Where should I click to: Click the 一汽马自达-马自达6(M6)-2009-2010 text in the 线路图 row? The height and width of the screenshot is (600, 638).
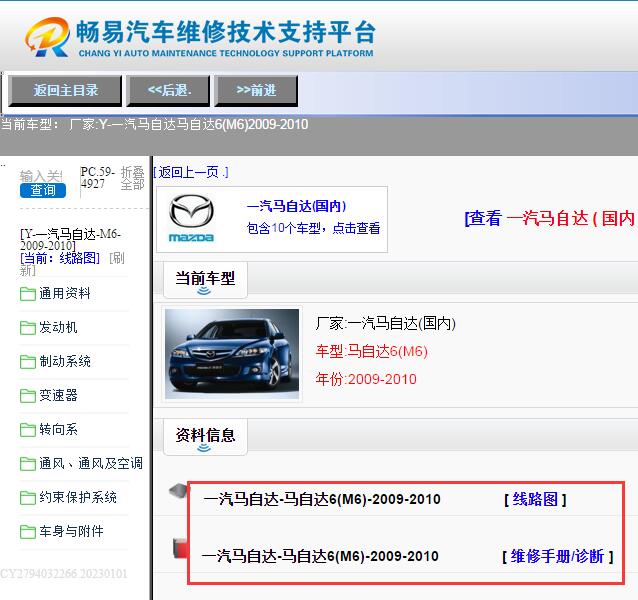point(321,500)
